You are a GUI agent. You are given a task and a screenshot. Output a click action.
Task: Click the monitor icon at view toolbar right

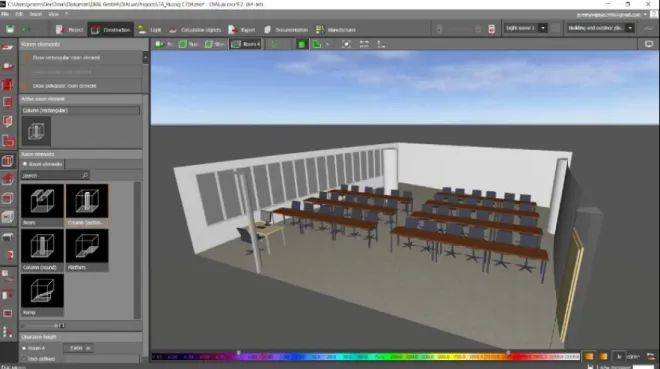pos(649,44)
